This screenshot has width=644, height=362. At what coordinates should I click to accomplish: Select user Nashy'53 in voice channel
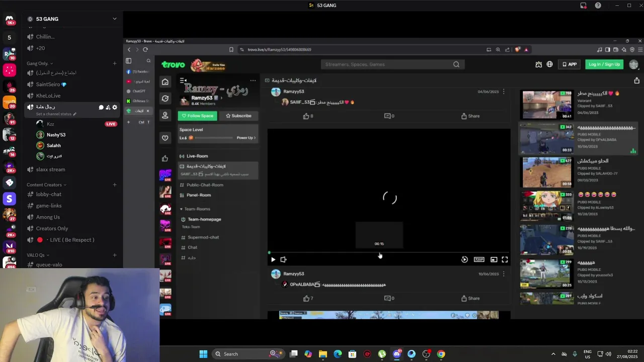click(56, 135)
